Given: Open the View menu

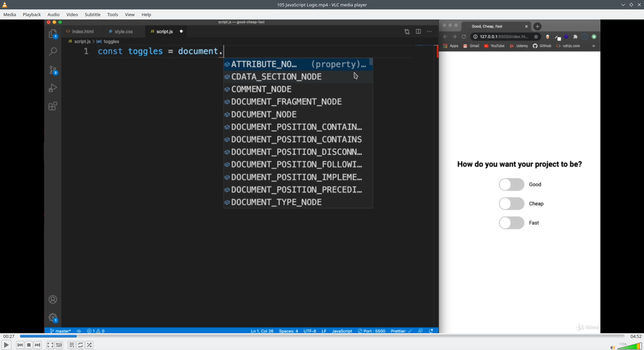Looking at the screenshot, I should tap(130, 14).
